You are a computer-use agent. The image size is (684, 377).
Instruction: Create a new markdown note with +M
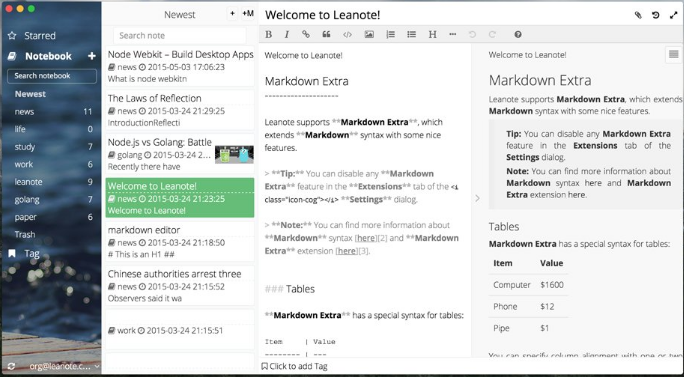click(248, 14)
